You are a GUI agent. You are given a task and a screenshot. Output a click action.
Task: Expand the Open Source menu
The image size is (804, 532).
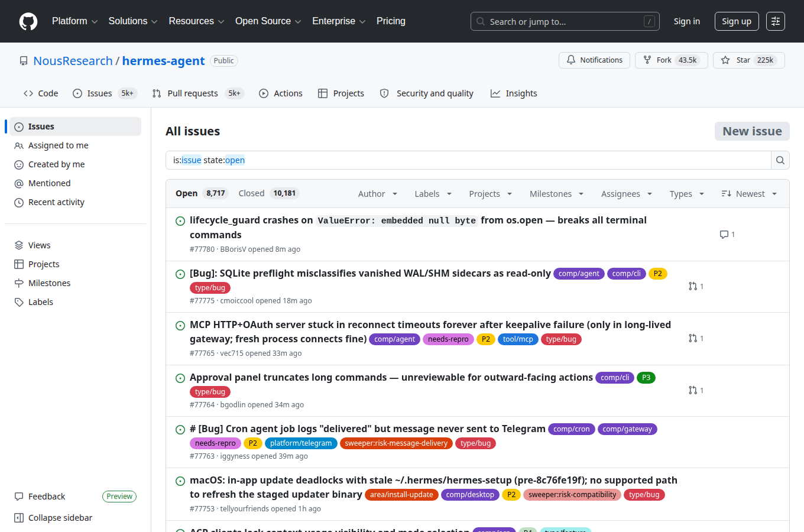click(268, 21)
